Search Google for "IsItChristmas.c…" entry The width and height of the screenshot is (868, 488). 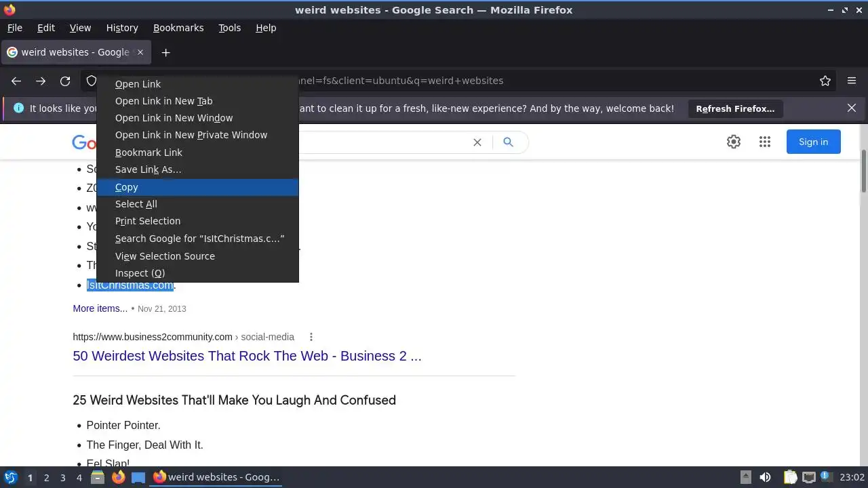pos(197,239)
